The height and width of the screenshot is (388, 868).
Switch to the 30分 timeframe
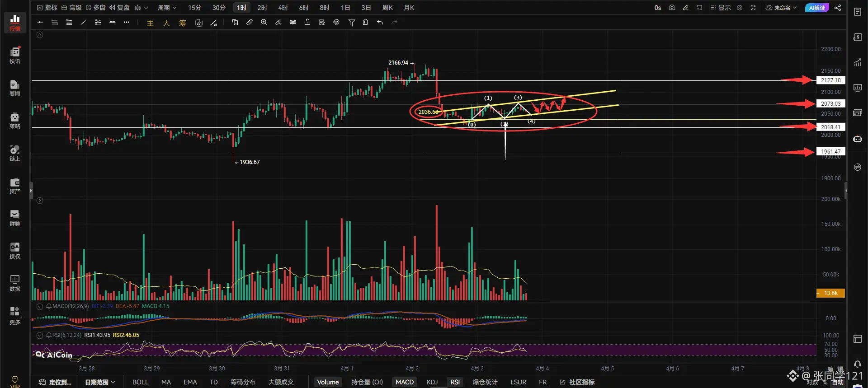[x=219, y=8]
